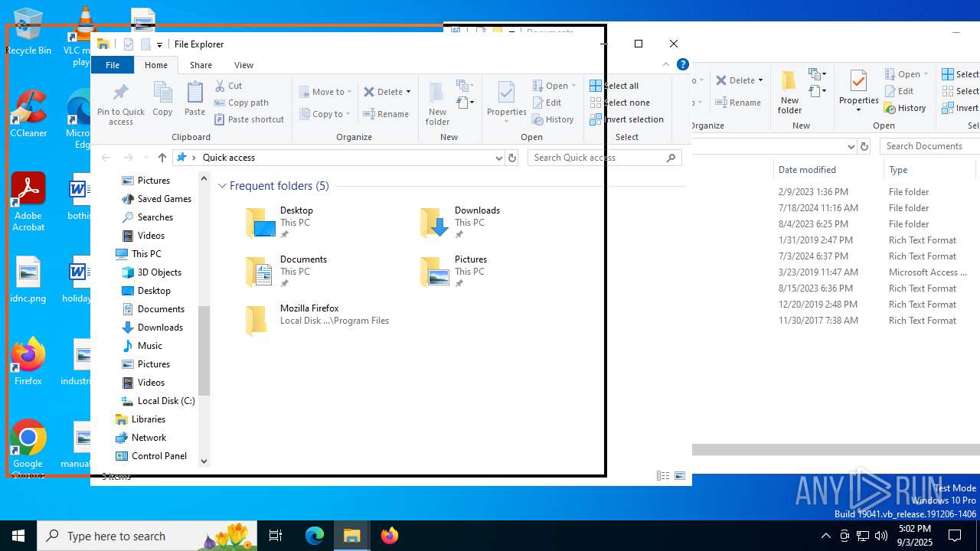Switch to the Home ribbon tab
Viewport: 980px width, 551px height.
pos(156,65)
